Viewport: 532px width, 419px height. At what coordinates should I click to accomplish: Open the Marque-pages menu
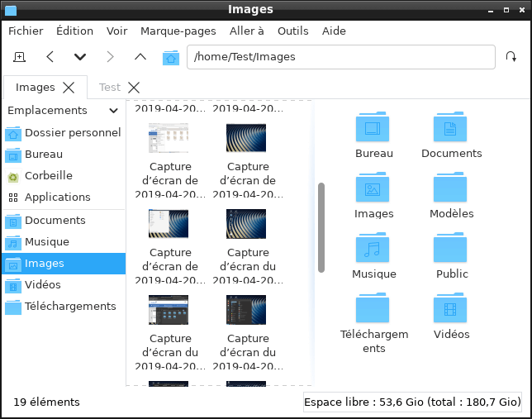coord(178,31)
